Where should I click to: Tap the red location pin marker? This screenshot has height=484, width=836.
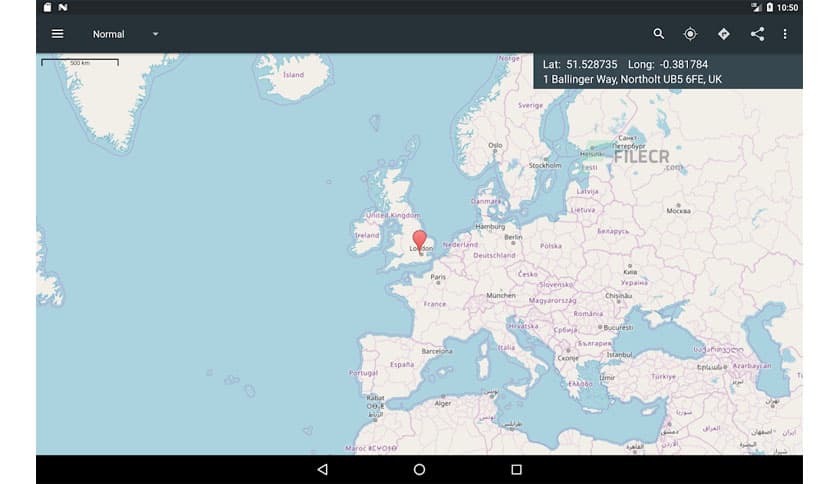coord(420,241)
